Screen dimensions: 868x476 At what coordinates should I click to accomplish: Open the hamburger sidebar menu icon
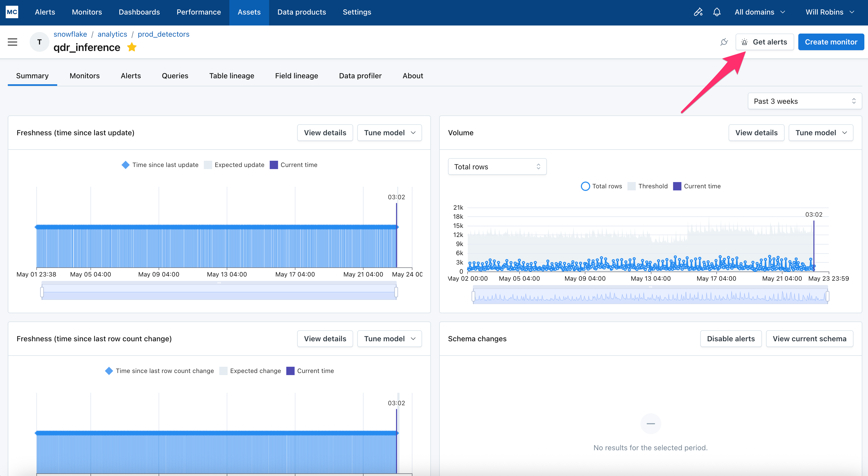12,42
